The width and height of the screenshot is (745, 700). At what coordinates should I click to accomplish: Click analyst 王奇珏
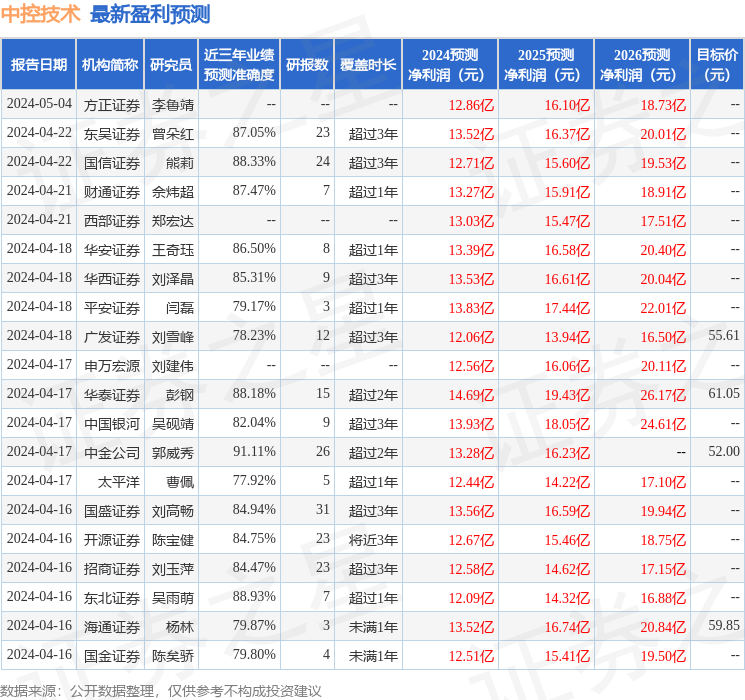(172, 250)
